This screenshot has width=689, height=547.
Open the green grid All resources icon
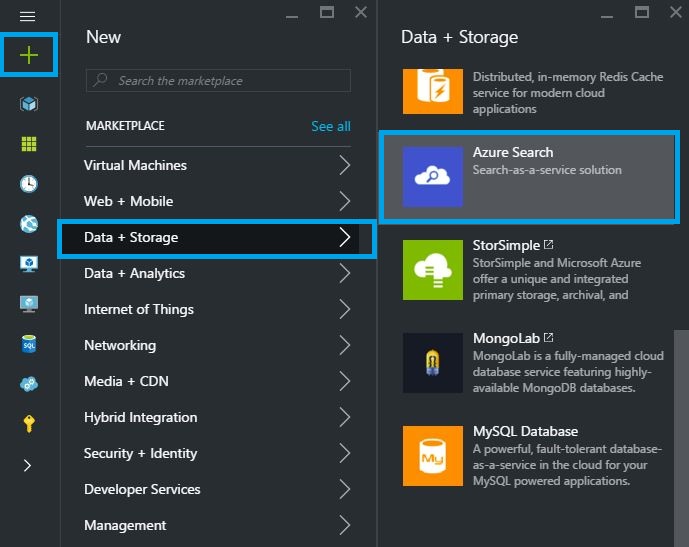(29, 144)
